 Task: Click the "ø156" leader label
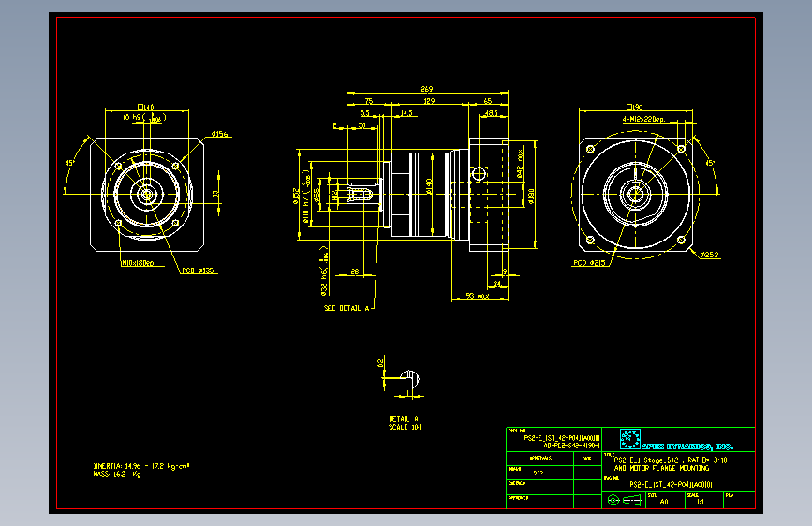(219, 134)
